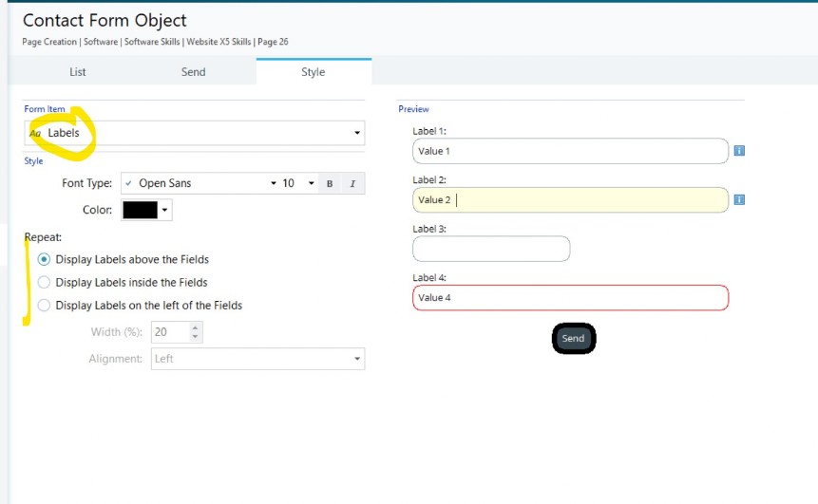818x504 pixels.
Task: Open the Open Sans font dropdown
Action: (x=200, y=183)
